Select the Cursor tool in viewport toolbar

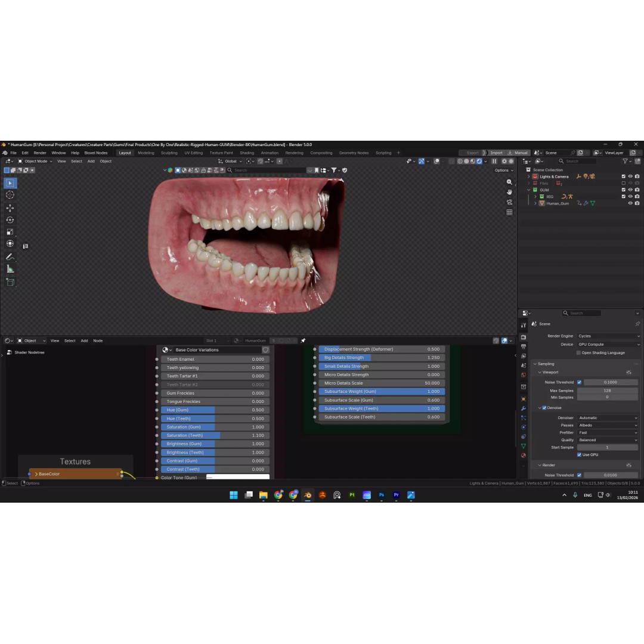(10, 195)
